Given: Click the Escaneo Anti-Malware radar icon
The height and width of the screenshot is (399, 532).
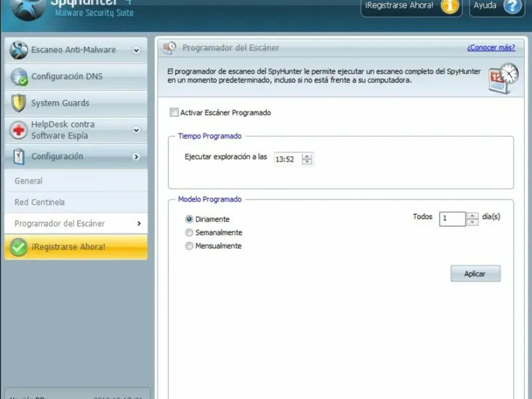Looking at the screenshot, I should coord(19,50).
